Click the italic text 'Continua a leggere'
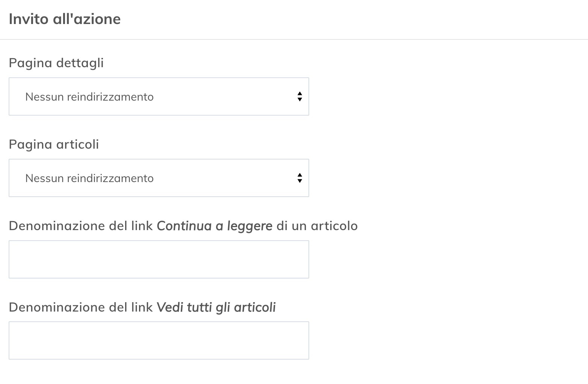 click(215, 226)
